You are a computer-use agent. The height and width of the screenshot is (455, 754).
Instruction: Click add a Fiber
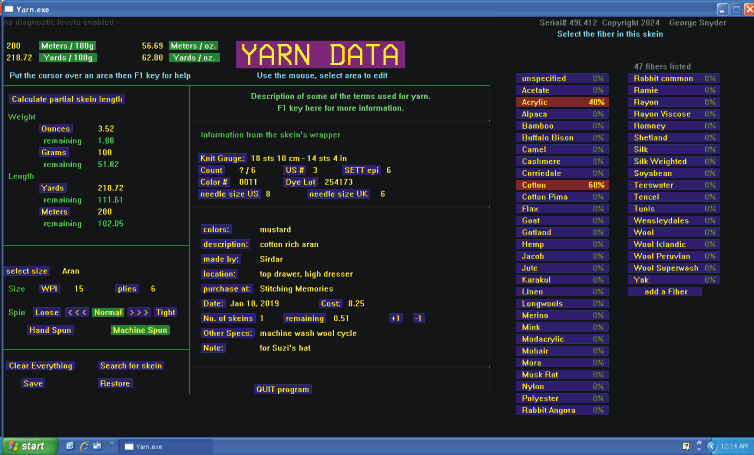(x=665, y=291)
